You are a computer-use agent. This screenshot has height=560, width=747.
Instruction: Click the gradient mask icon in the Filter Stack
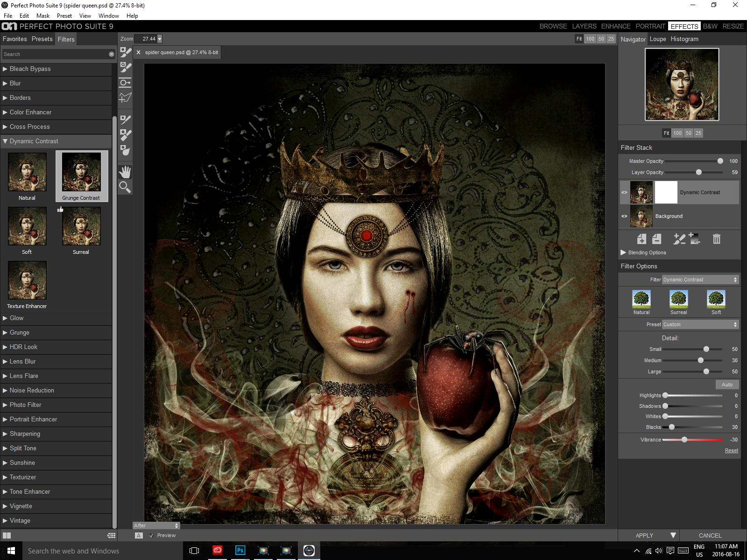click(694, 239)
